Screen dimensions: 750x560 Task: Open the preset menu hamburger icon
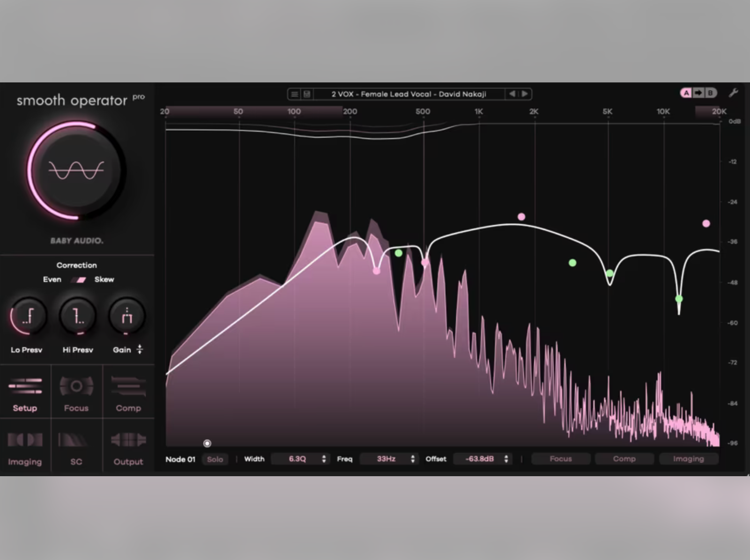tap(295, 94)
